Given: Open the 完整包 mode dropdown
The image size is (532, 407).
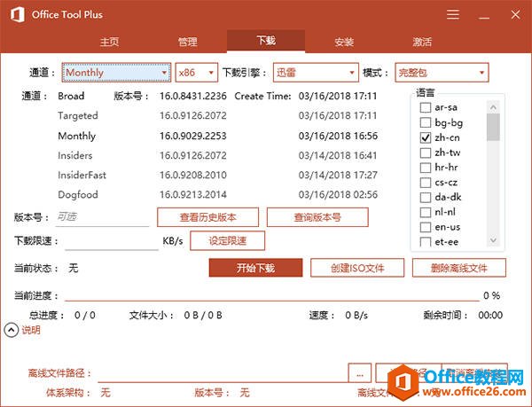Looking at the screenshot, I should pos(442,73).
